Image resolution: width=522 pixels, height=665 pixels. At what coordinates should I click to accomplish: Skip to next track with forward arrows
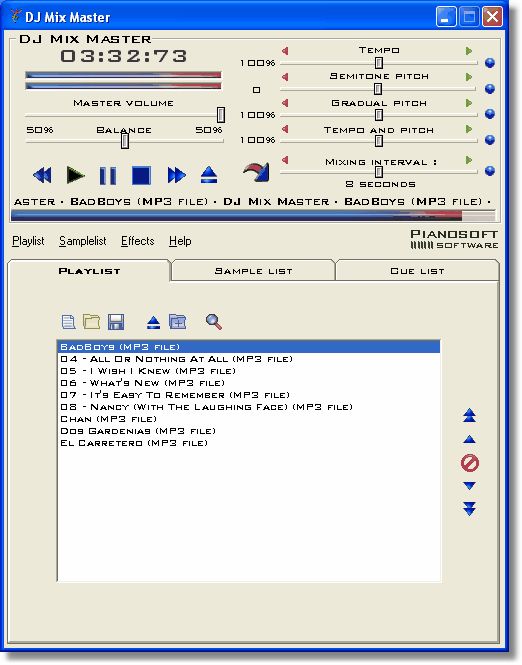(x=176, y=175)
